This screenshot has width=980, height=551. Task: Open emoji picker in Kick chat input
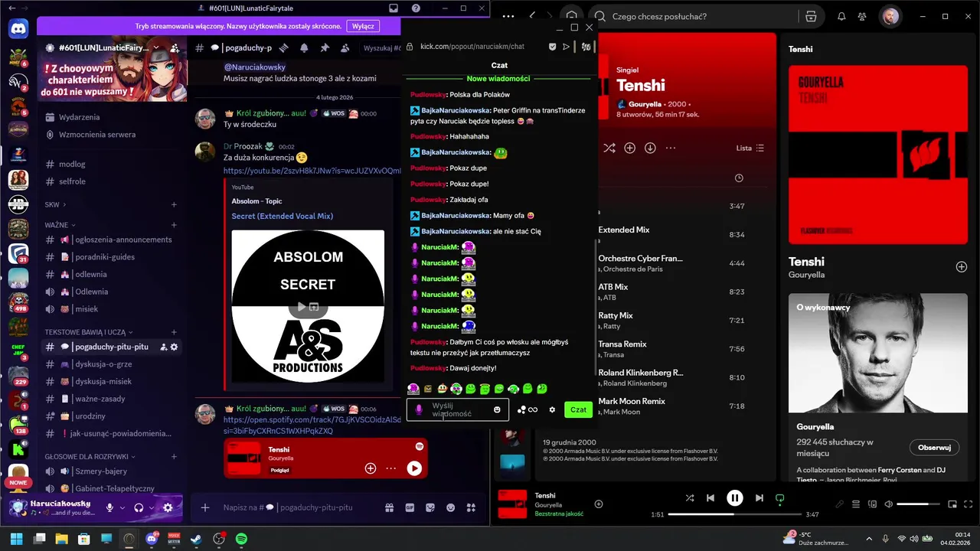click(497, 409)
